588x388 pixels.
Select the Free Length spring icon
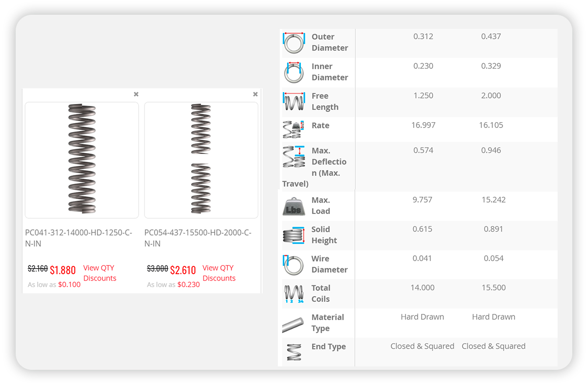click(294, 102)
